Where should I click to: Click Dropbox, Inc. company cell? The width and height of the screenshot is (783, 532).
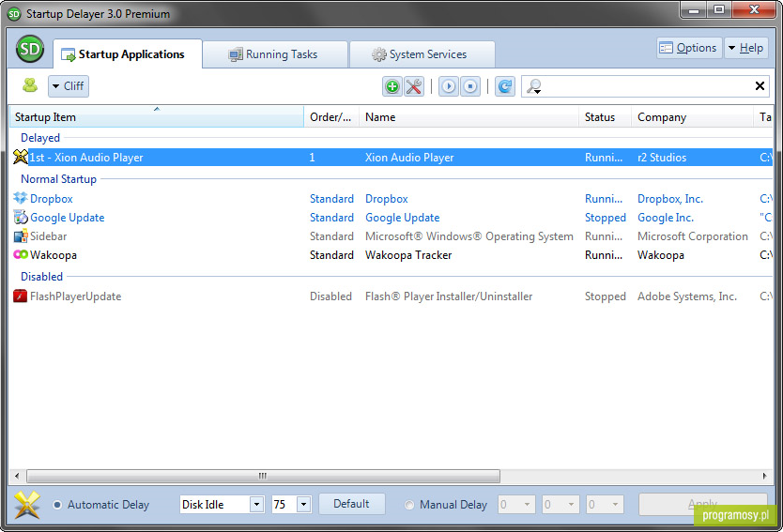pos(669,199)
